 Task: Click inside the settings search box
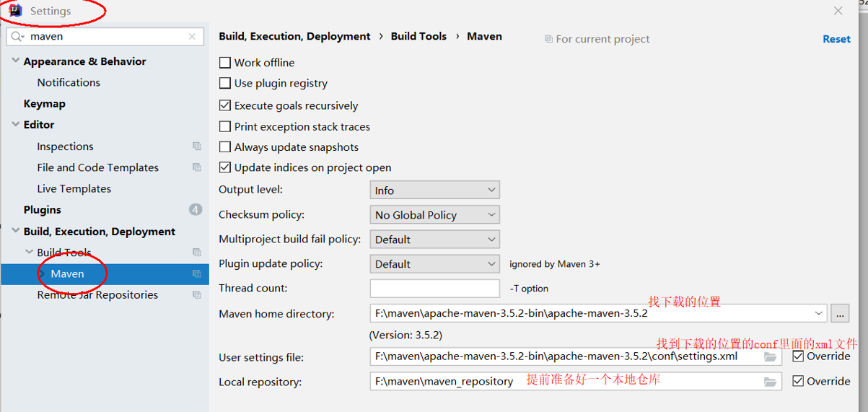(x=106, y=36)
